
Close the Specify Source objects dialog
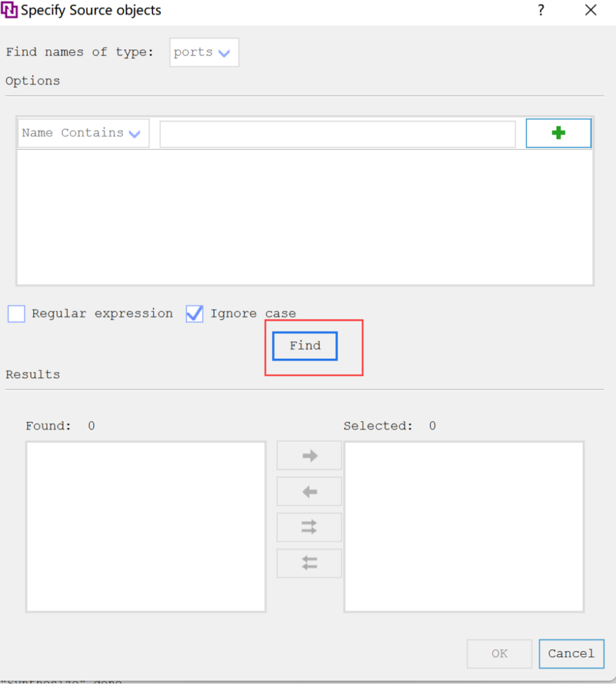click(x=591, y=11)
